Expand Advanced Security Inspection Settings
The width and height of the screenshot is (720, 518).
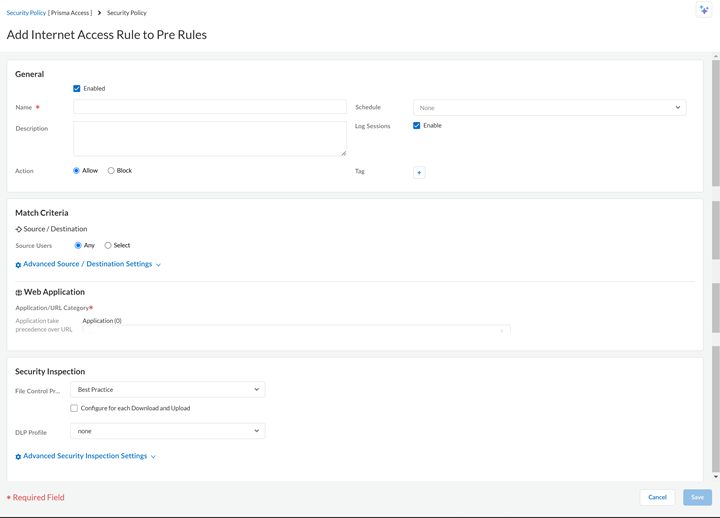coord(85,456)
